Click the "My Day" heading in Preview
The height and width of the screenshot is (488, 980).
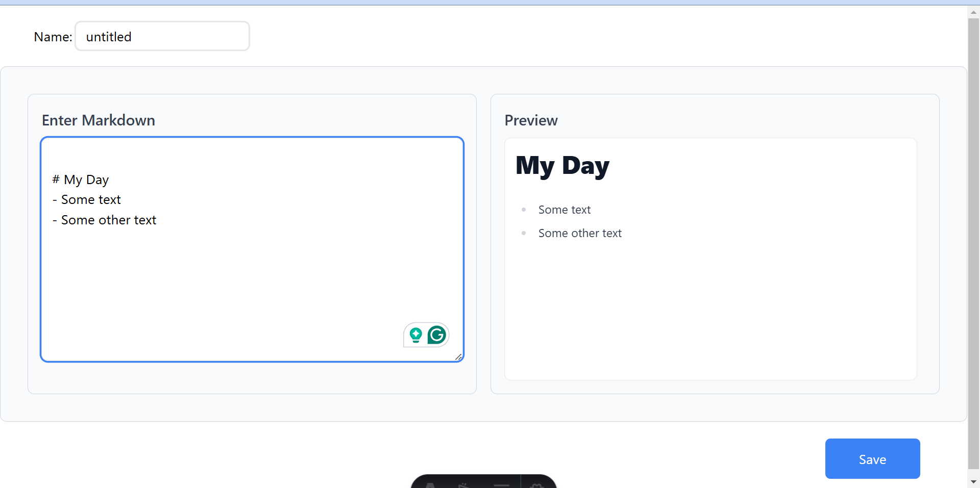(x=562, y=166)
